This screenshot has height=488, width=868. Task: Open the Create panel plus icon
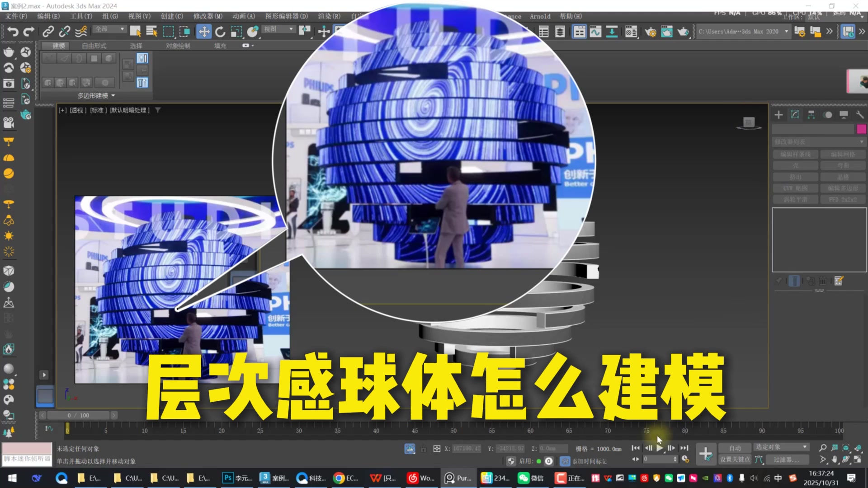coord(778,115)
